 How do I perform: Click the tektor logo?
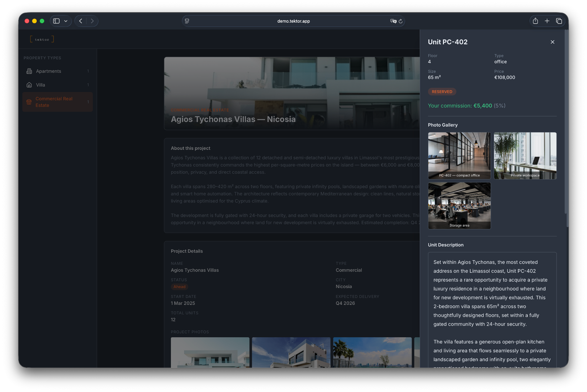(x=42, y=39)
